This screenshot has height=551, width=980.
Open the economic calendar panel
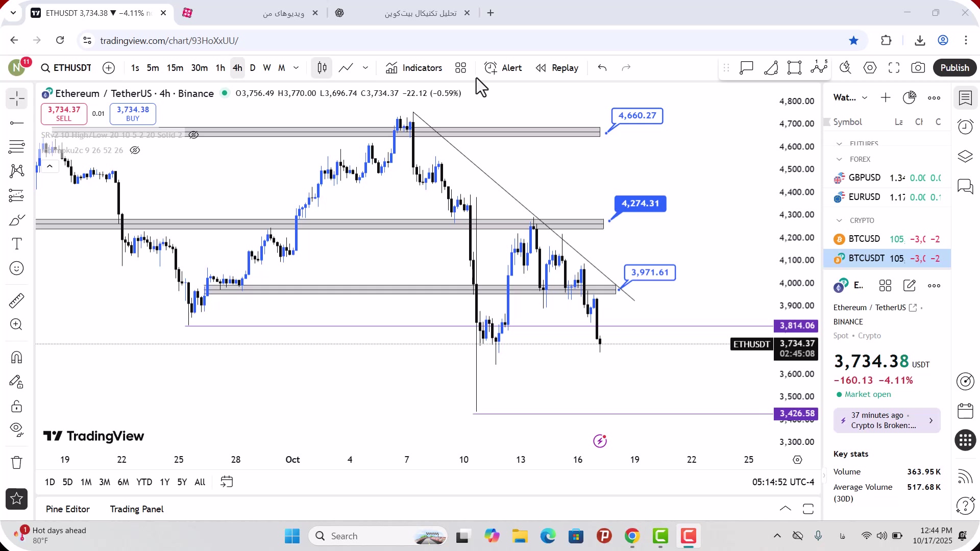point(965,411)
